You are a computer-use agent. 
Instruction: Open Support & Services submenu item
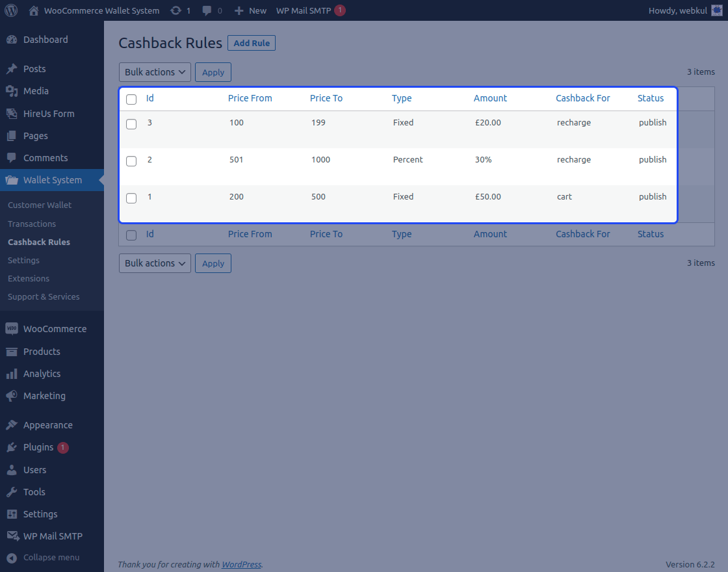[44, 296]
